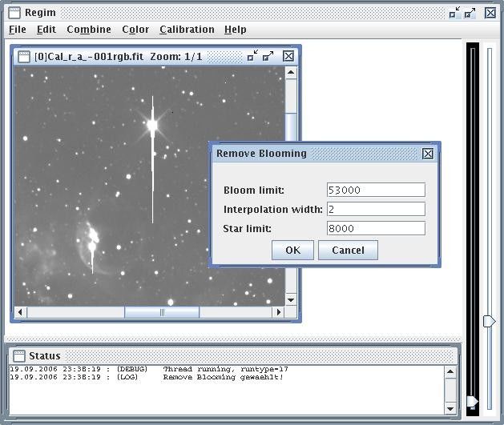Click the image frame title text
504x425 pixels.
119,57
